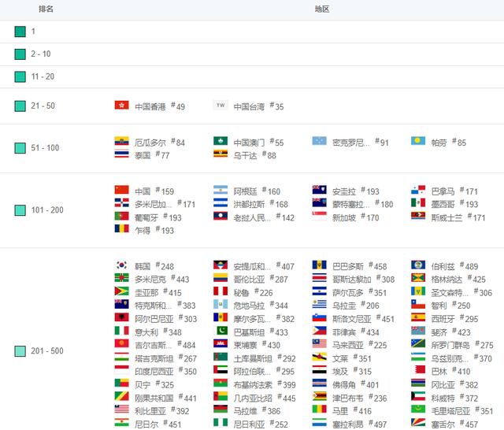
Task: Click the Peru flag next to 秘鲁
Action: 220,291
